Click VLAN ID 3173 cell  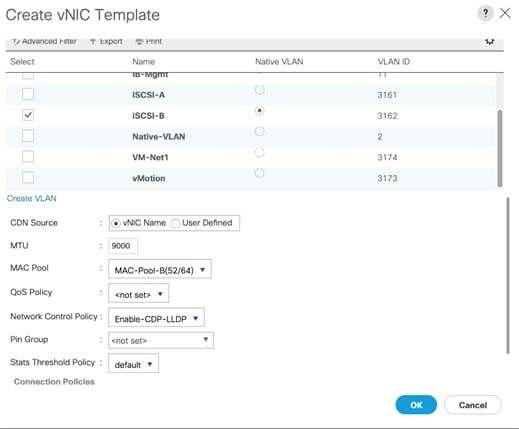pos(387,178)
